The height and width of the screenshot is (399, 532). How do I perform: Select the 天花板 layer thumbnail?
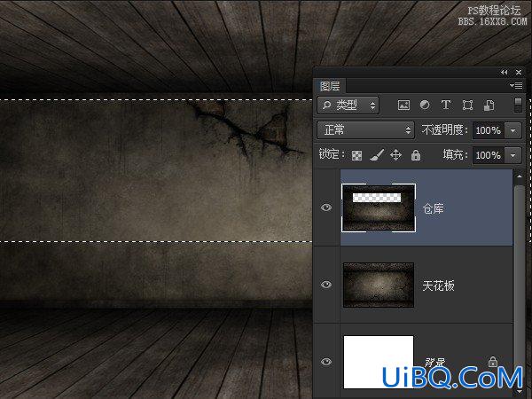pyautogui.click(x=379, y=285)
